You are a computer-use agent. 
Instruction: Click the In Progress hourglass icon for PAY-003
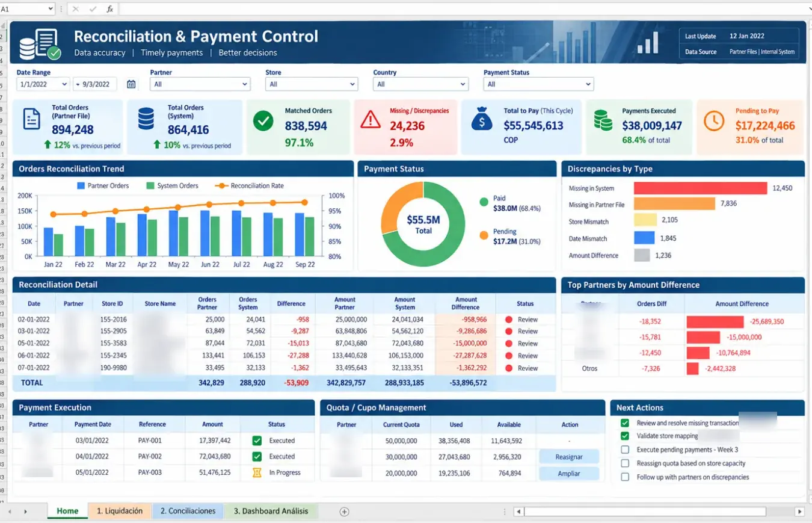(x=257, y=472)
